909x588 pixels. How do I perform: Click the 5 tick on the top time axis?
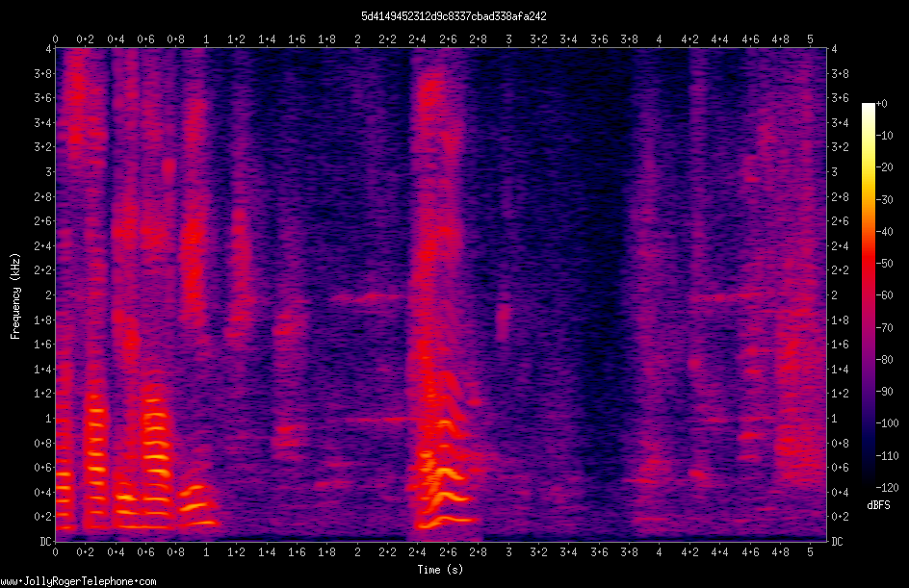[810, 39]
